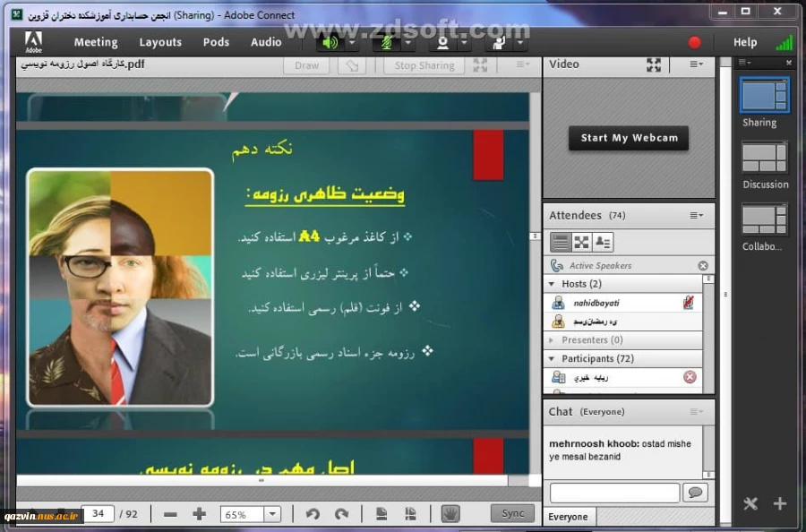Click the Draw button in Share pod
Image resolution: width=806 pixels, height=532 pixels.
click(x=306, y=65)
